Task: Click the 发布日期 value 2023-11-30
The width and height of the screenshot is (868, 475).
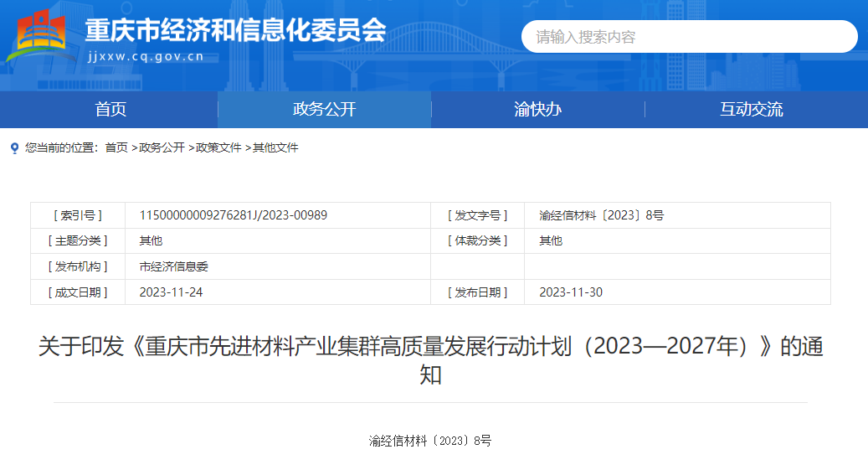Action: pyautogui.click(x=570, y=292)
